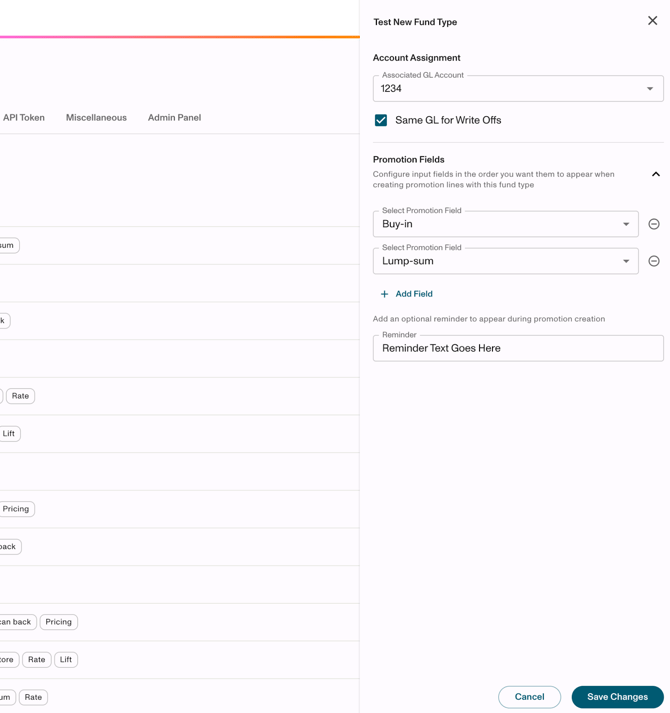Screen dimensions: 670x713
Task: Click the Rate tag left of Lift
Action: point(37,660)
